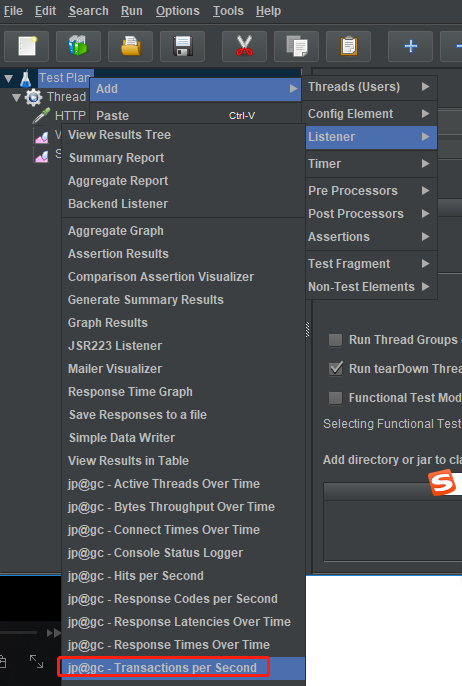Viewport: 462px width, 686px height.
Task: Expand Test Fragment submenu
Action: (x=371, y=264)
